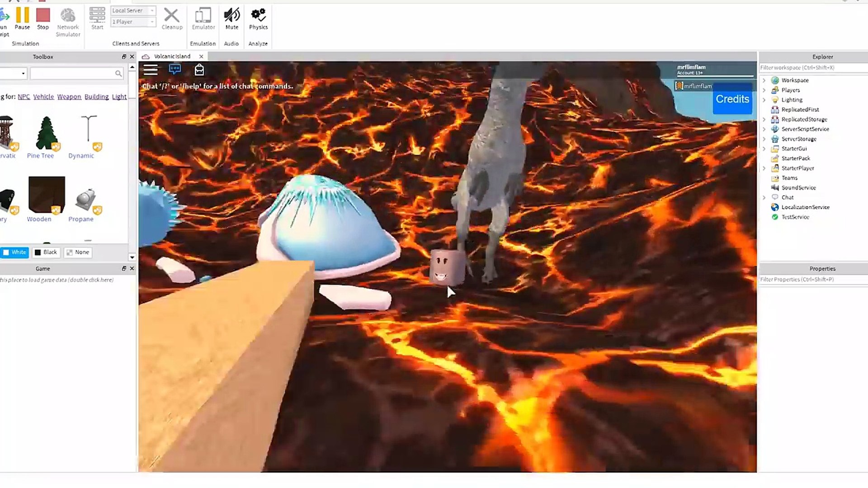
Task: Open the Network Simulator tool
Action: click(68, 22)
